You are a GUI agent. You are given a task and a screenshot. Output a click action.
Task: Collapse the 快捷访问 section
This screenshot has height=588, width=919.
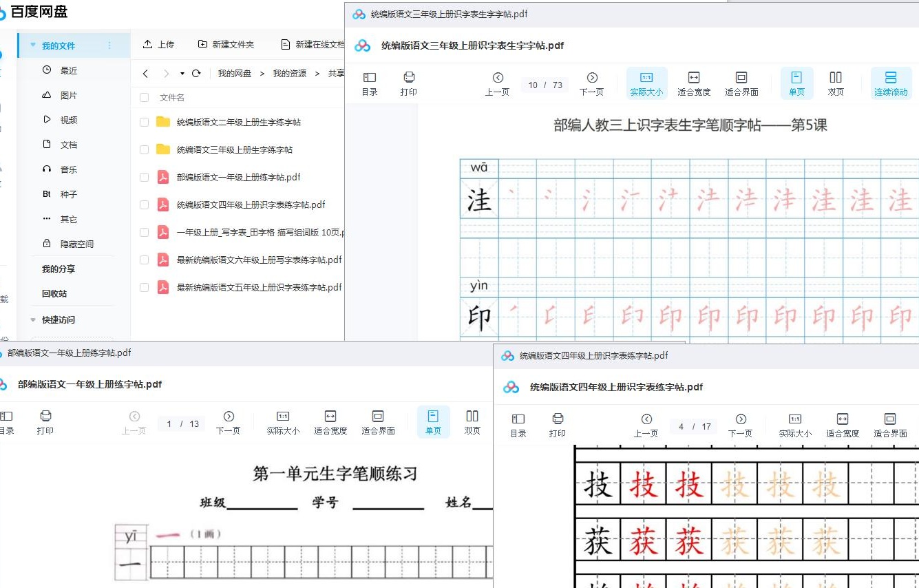coord(32,319)
